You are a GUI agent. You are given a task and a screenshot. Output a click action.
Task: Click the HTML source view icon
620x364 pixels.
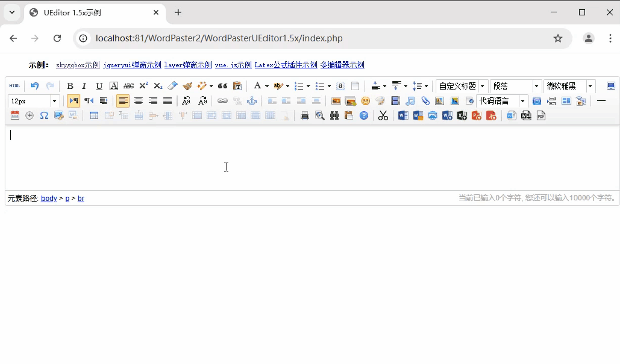tap(15, 86)
